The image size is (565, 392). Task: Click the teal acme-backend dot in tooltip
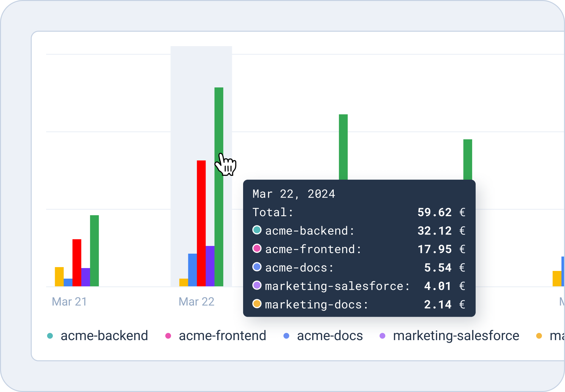(x=257, y=230)
